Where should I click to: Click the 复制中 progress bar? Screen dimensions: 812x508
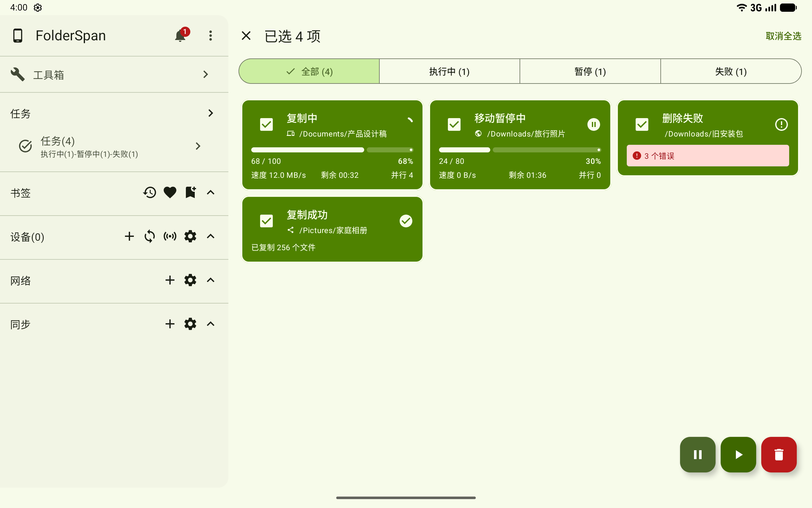(332, 150)
